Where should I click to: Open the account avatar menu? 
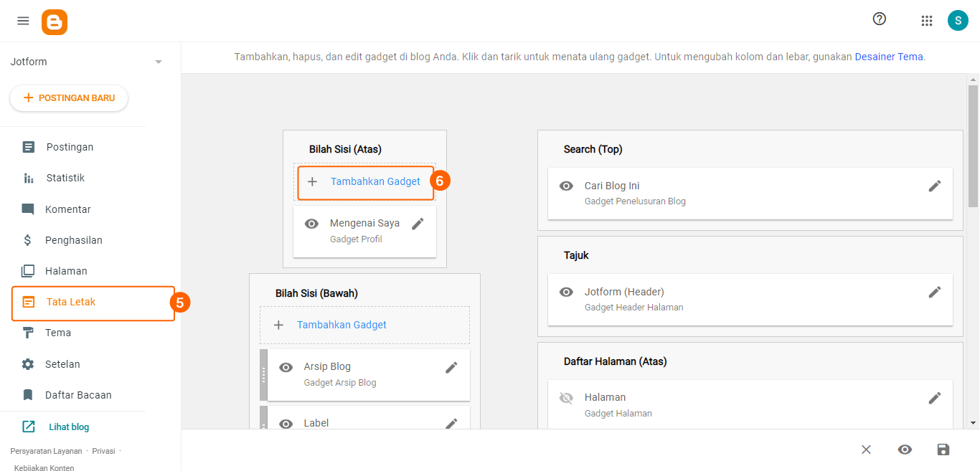point(958,21)
